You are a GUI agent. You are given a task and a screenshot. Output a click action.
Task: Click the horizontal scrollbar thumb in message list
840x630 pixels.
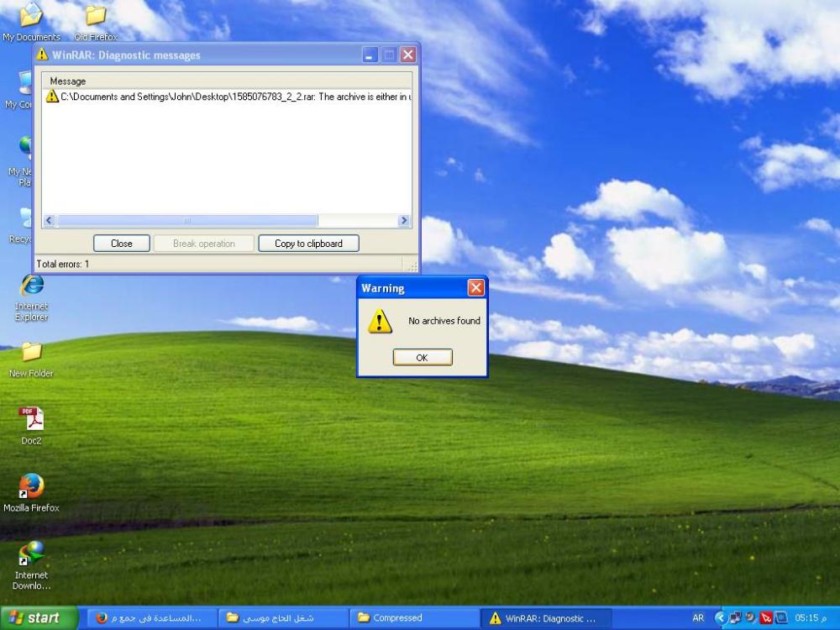point(187,220)
